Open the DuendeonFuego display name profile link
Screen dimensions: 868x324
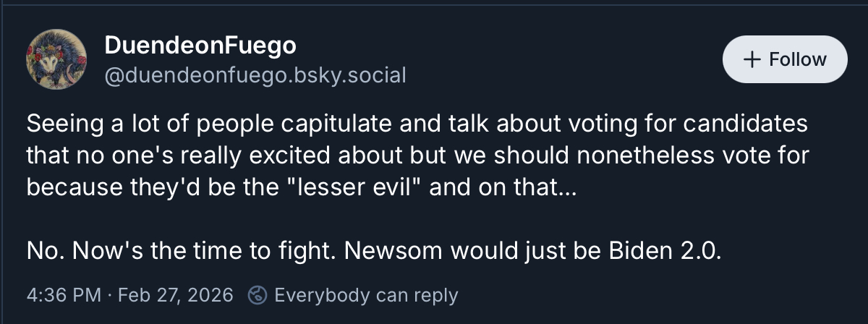[x=200, y=46]
